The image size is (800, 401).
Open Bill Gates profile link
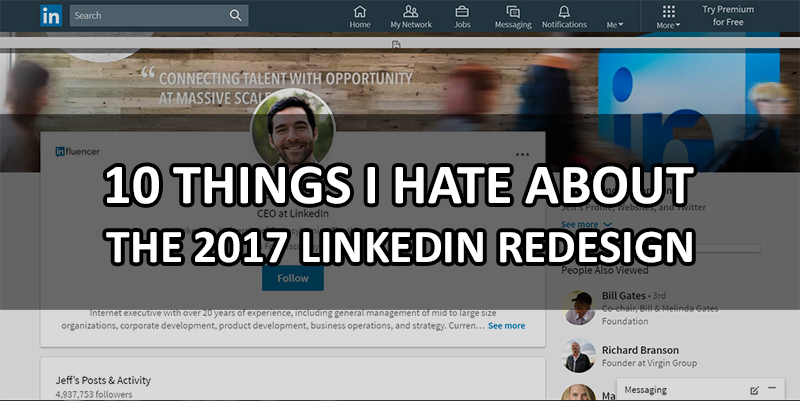[x=623, y=295]
